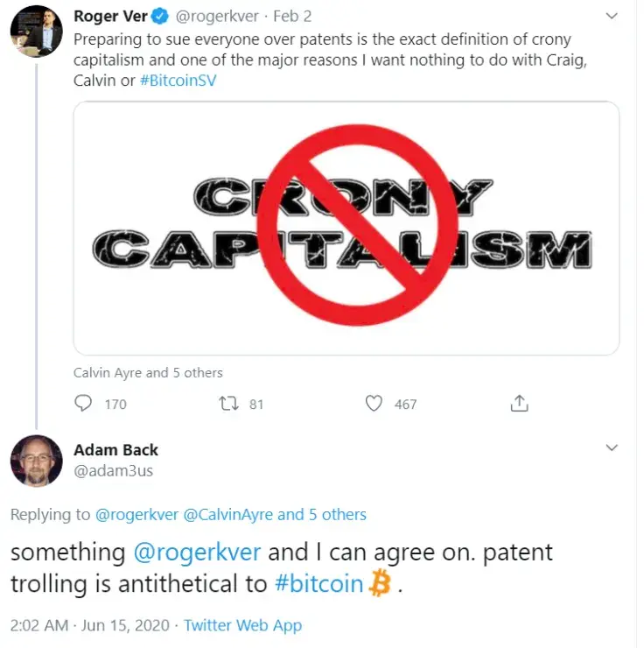Open share options for Roger Ver's tweet
Viewport: 644px width, 648px height.
click(519, 403)
